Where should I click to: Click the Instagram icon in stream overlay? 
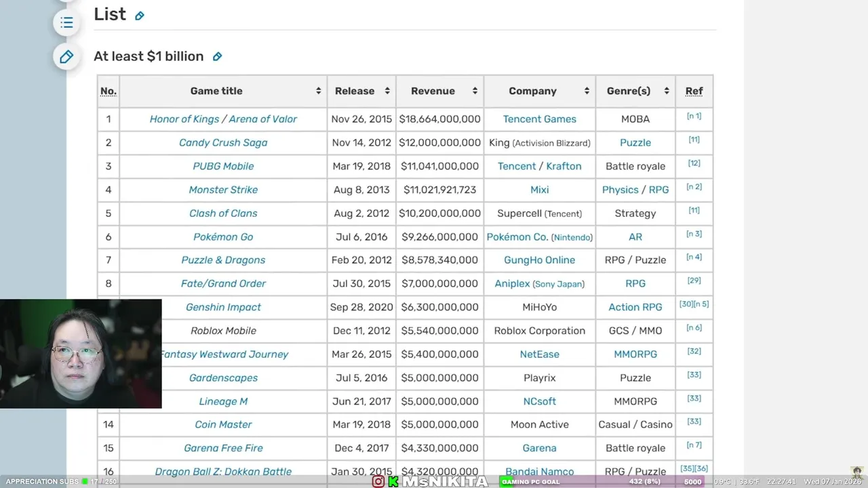pyautogui.click(x=378, y=482)
